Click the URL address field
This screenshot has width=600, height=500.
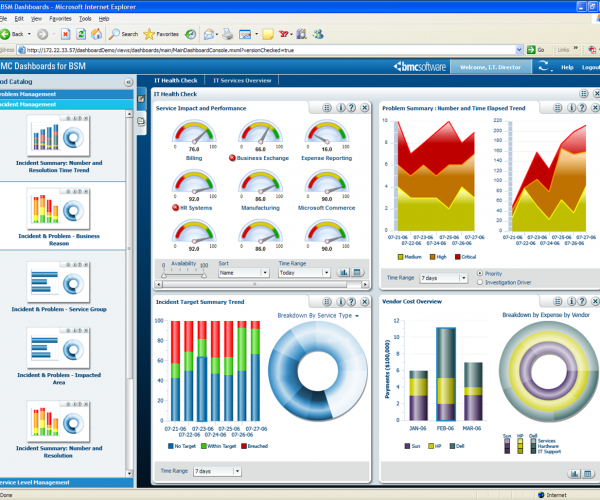pos(268,50)
